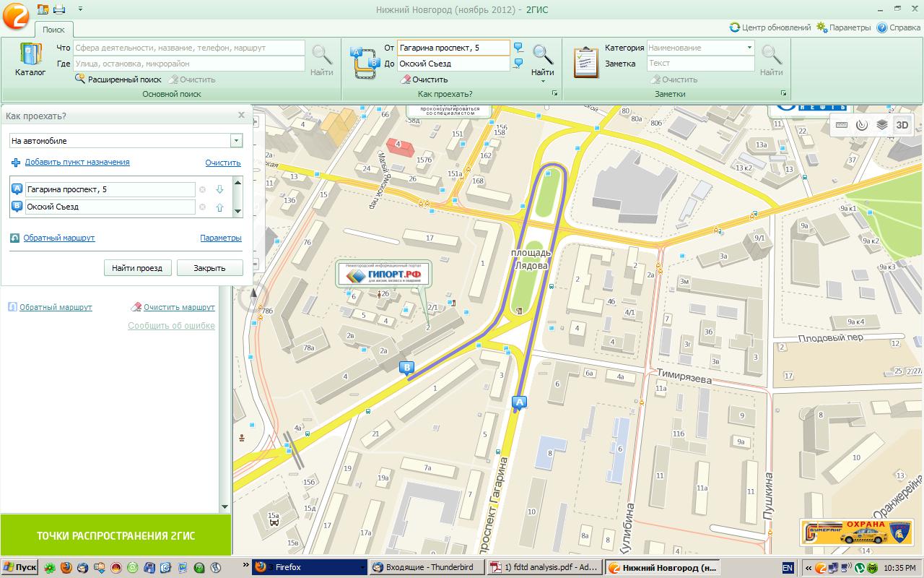Screen dimensions: 924x578
Task: Pick the start point on map using От pin icon
Action: 518,48
